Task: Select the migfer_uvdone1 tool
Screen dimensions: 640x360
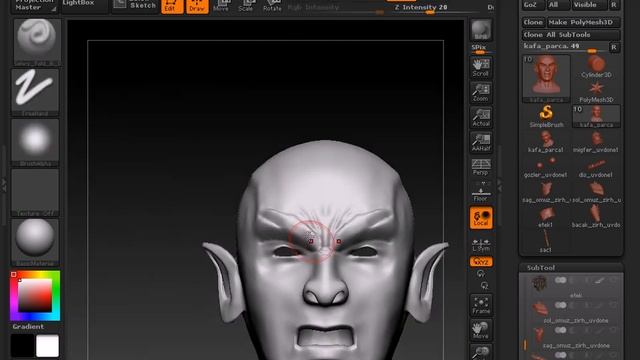Action: pos(596,142)
